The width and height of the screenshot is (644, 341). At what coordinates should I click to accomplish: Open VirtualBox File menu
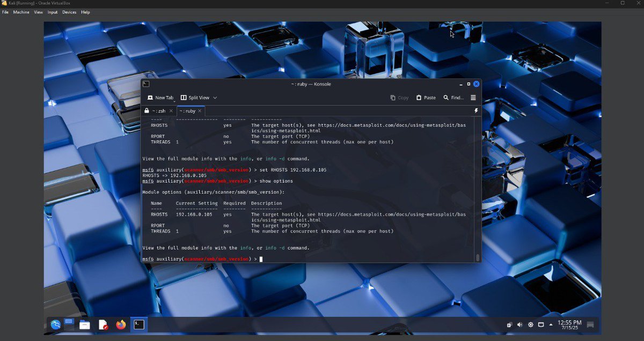pos(5,12)
